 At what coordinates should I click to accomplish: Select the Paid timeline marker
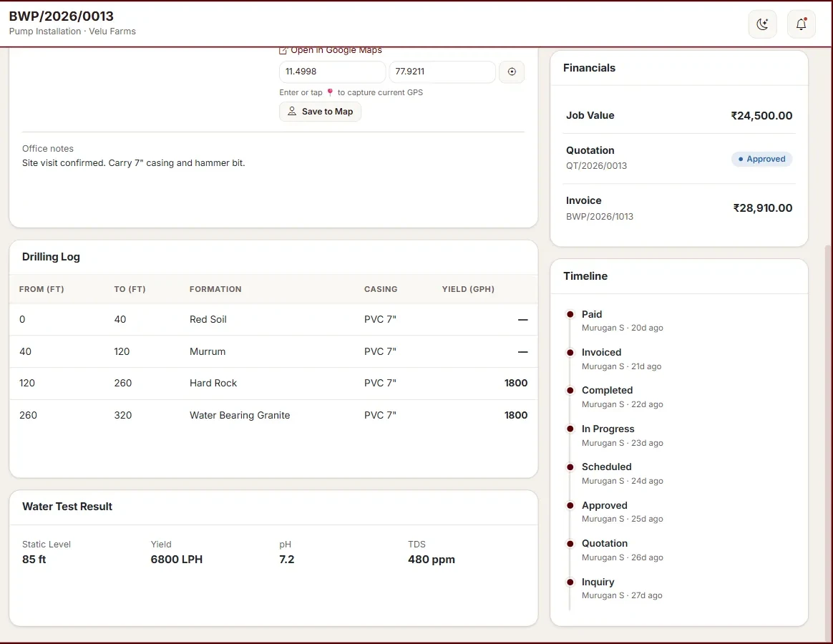point(570,315)
